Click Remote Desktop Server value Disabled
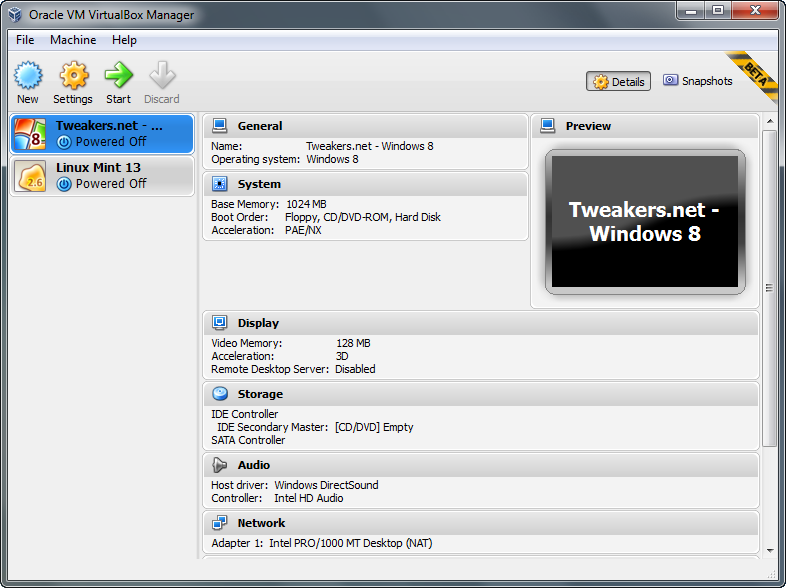 point(355,369)
